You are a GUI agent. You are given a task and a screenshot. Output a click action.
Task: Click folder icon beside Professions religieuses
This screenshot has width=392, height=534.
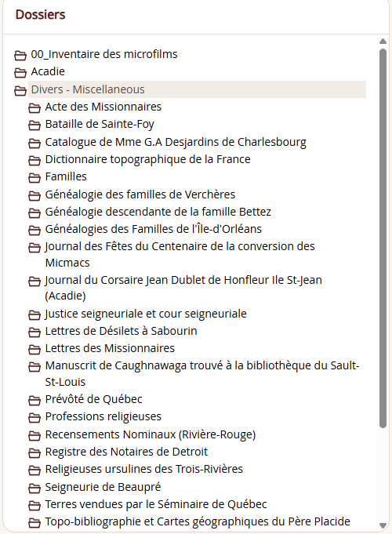pos(34,417)
